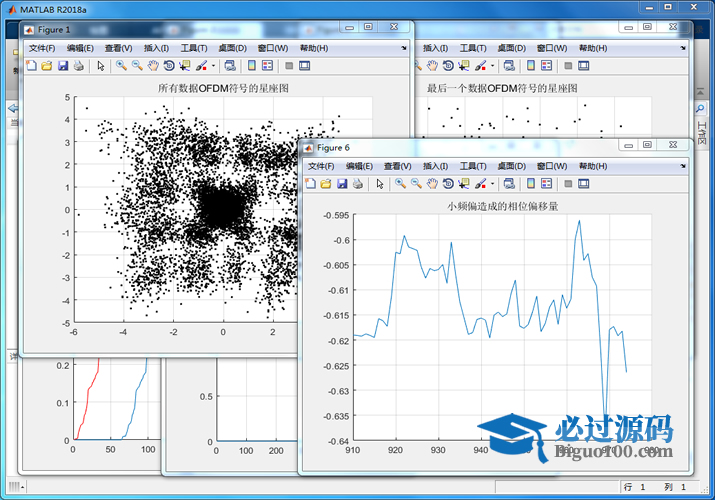Click title 最后一个数据OFDM符号的星座图 in background figure

click(x=502, y=88)
